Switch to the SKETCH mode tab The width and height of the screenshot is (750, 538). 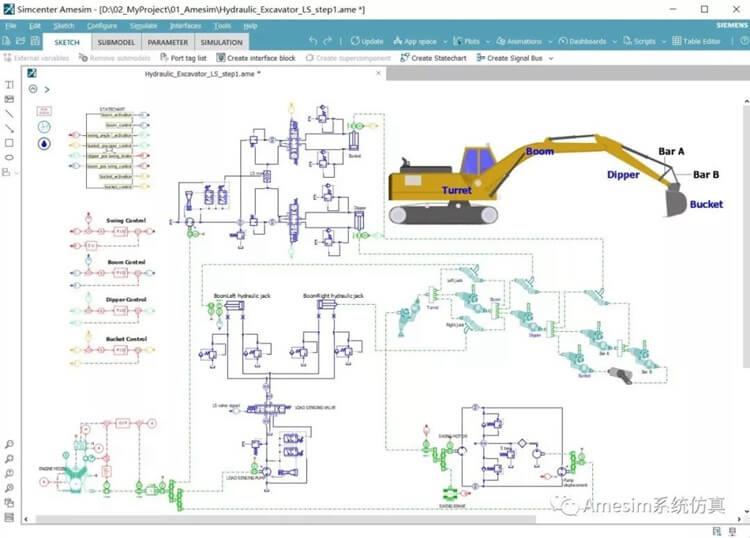[x=67, y=43]
